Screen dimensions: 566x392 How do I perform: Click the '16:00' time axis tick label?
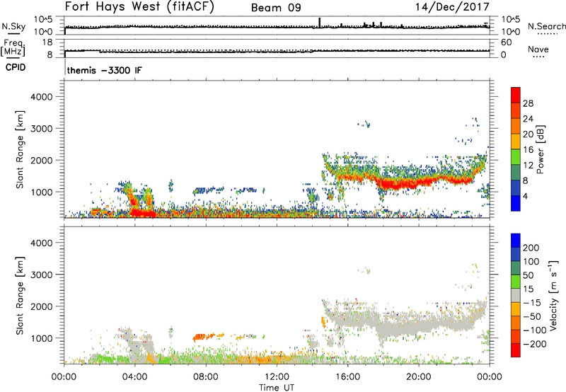click(347, 377)
